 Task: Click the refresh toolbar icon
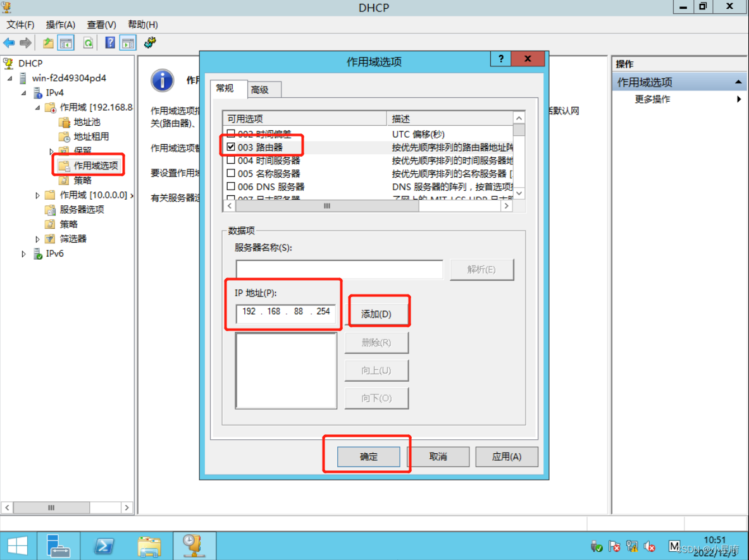tap(88, 43)
